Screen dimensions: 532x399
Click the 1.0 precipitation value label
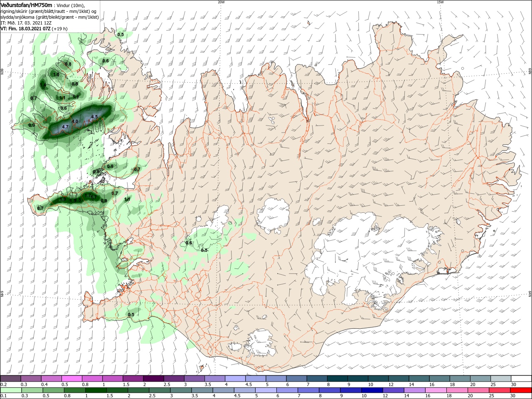pos(56,74)
